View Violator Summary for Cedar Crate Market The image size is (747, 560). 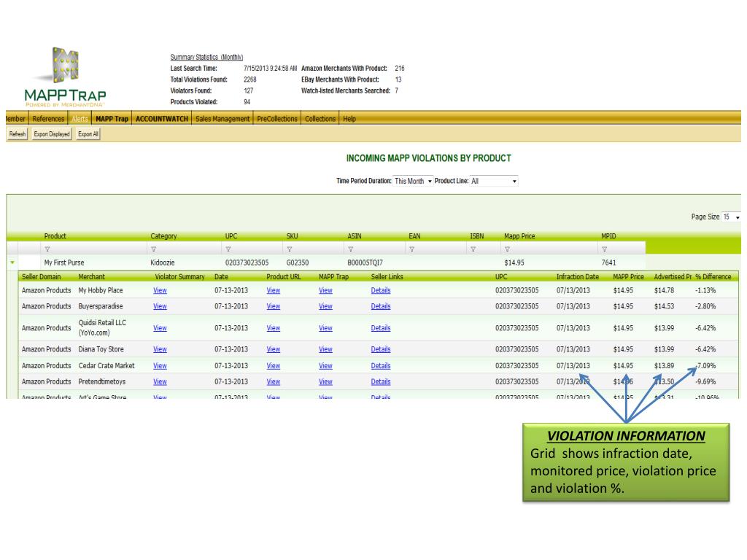[x=160, y=366]
